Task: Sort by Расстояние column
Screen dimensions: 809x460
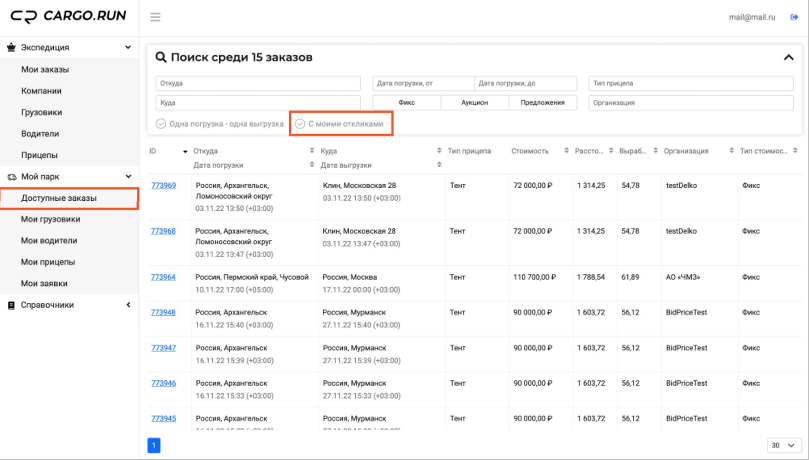Action: (611, 151)
